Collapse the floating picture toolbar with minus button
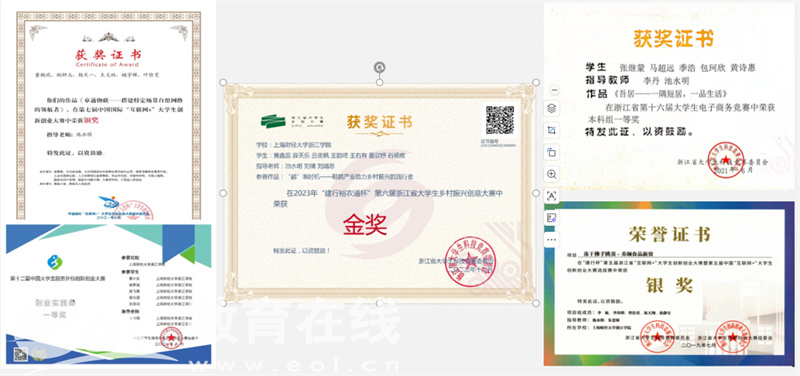 (x=556, y=90)
